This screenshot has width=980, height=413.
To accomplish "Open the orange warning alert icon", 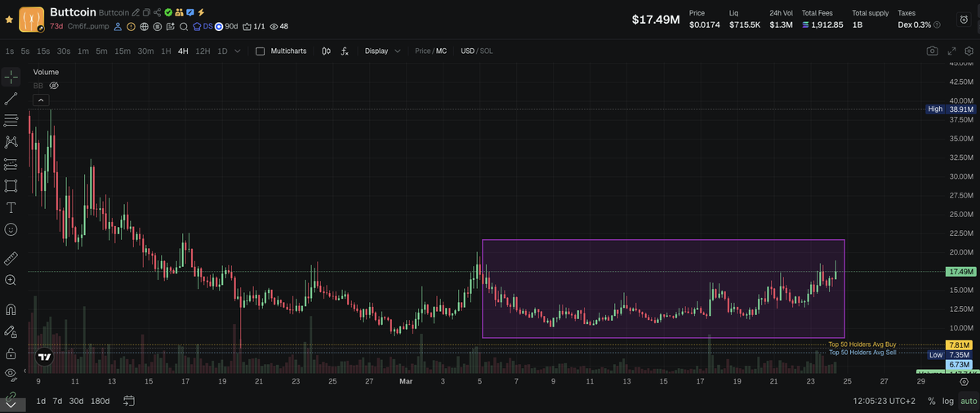I will pos(131,26).
